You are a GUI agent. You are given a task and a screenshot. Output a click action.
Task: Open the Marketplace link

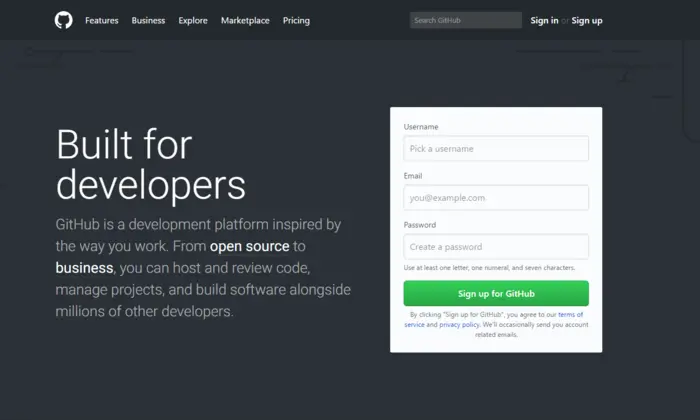click(x=245, y=21)
